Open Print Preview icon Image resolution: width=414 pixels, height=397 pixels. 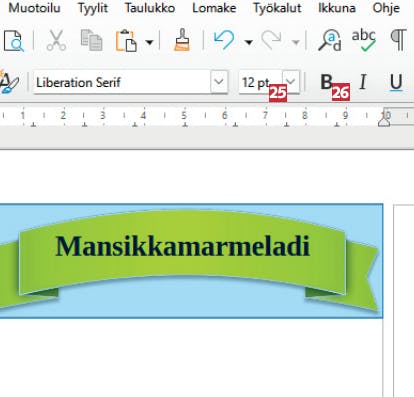click(13, 41)
